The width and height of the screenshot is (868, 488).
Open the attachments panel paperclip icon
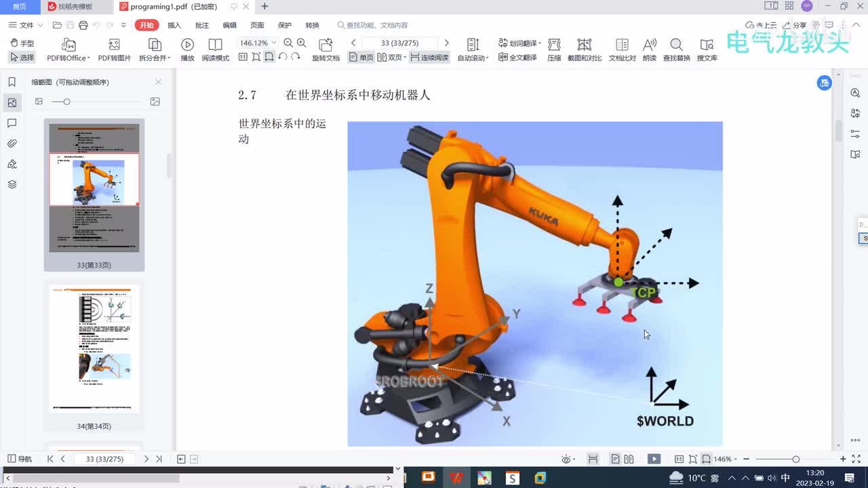[12, 144]
